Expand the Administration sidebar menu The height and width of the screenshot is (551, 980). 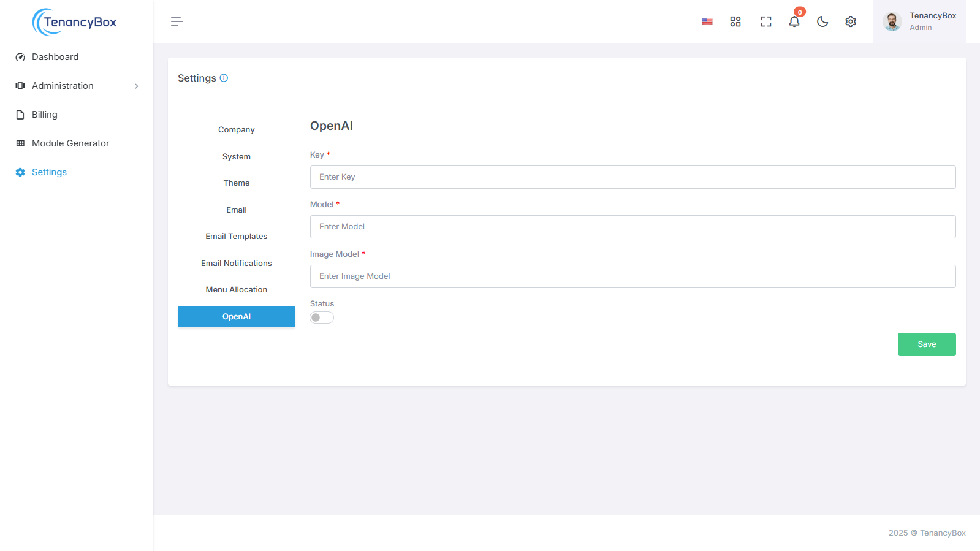pyautogui.click(x=77, y=86)
